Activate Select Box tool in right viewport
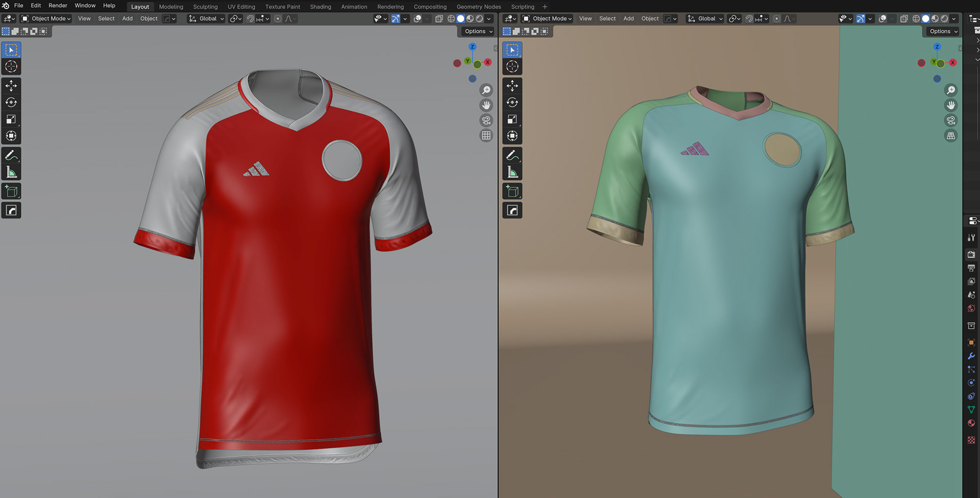The image size is (980, 498). tap(512, 50)
